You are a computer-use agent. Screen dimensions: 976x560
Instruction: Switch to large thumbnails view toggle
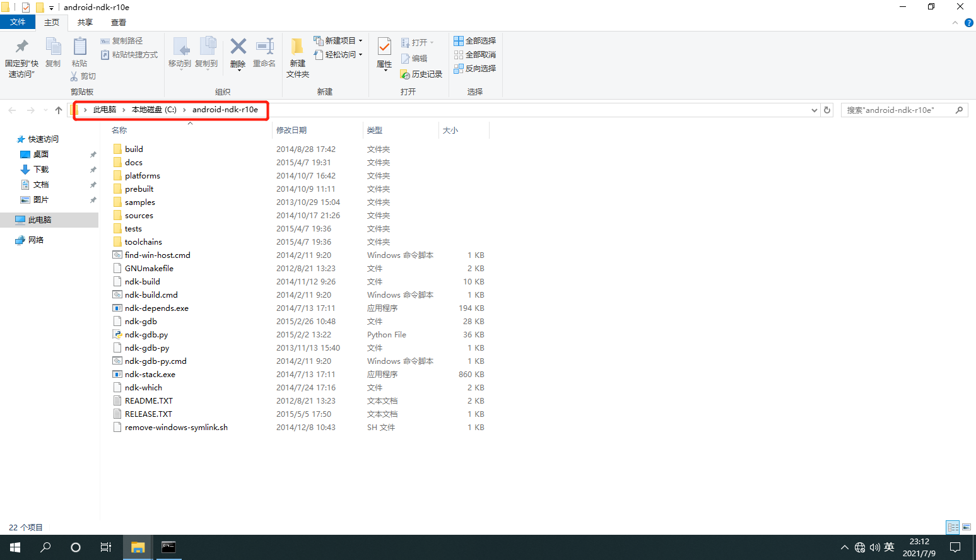click(x=967, y=527)
